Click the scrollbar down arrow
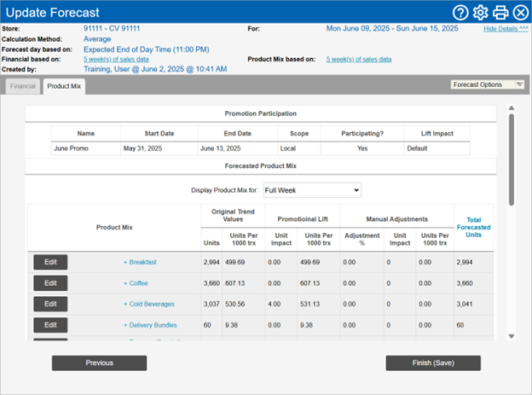Screen dimensions: 532x395 tap(512, 336)
